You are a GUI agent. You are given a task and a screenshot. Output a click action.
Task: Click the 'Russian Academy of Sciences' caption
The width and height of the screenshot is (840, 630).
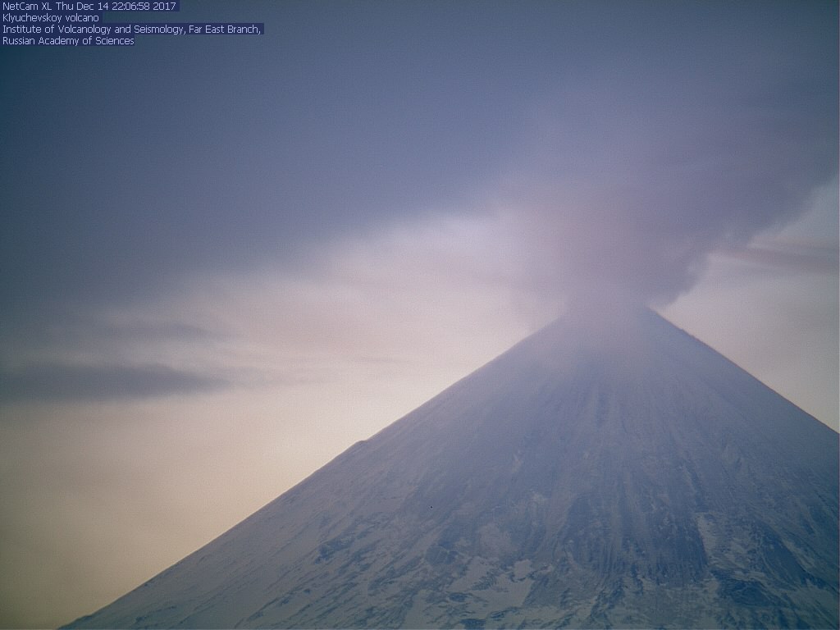68,41
